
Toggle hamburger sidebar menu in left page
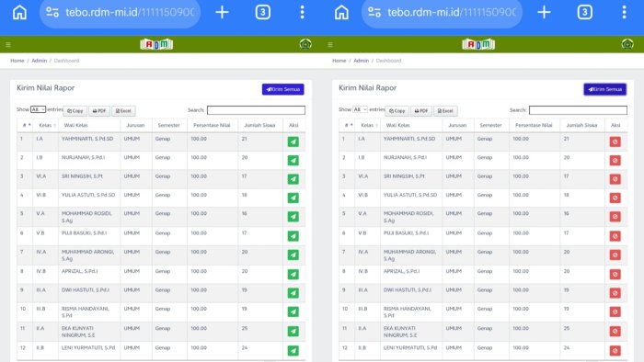pos(8,45)
